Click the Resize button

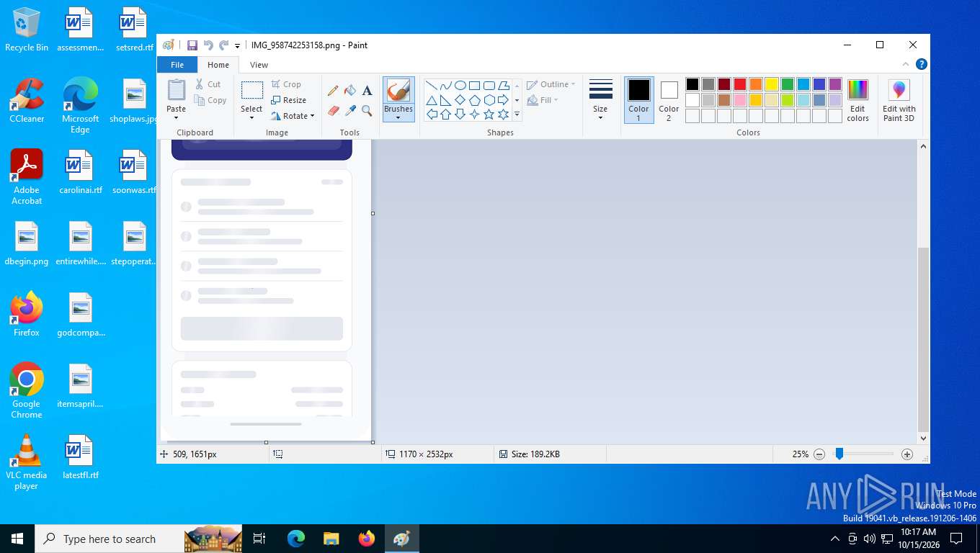pos(288,100)
